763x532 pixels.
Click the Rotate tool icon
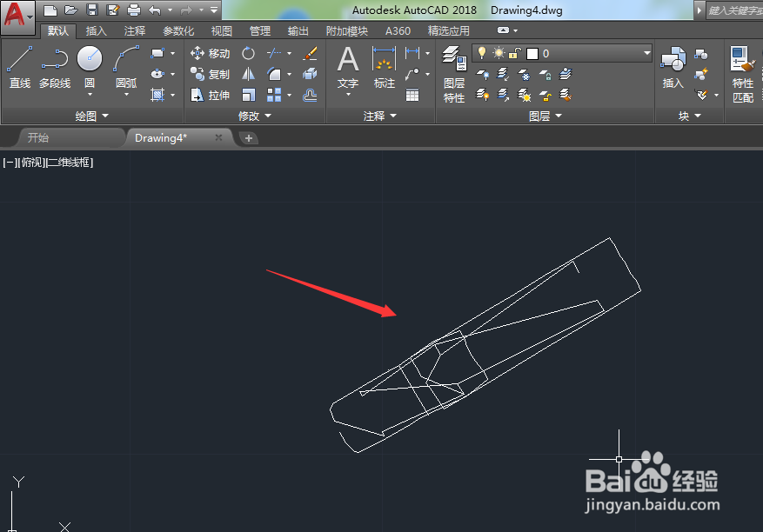[x=248, y=53]
